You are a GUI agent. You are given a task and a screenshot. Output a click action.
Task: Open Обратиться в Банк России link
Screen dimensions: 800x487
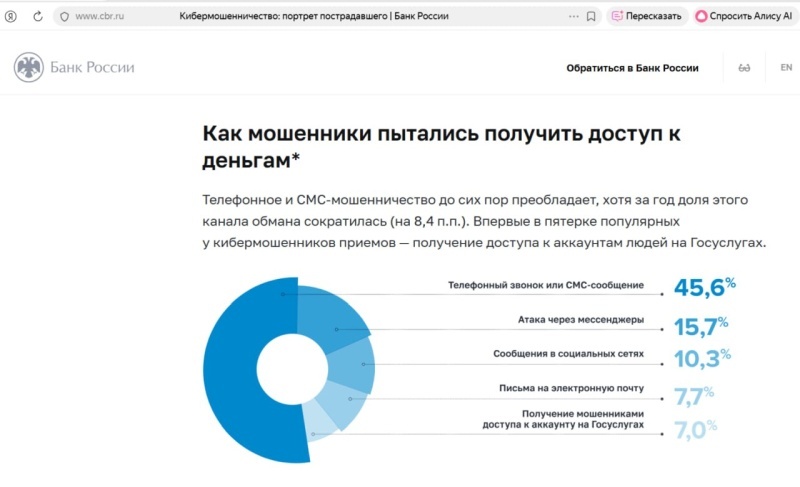click(632, 68)
